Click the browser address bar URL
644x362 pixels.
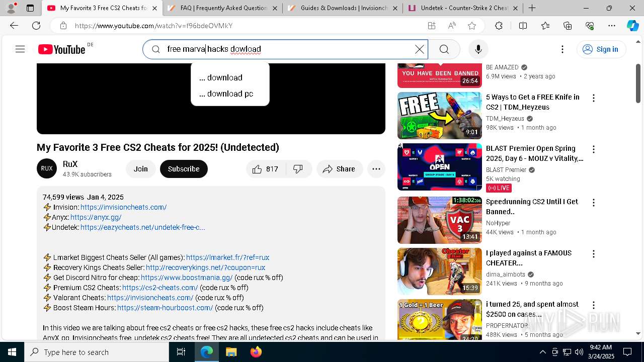click(153, 26)
